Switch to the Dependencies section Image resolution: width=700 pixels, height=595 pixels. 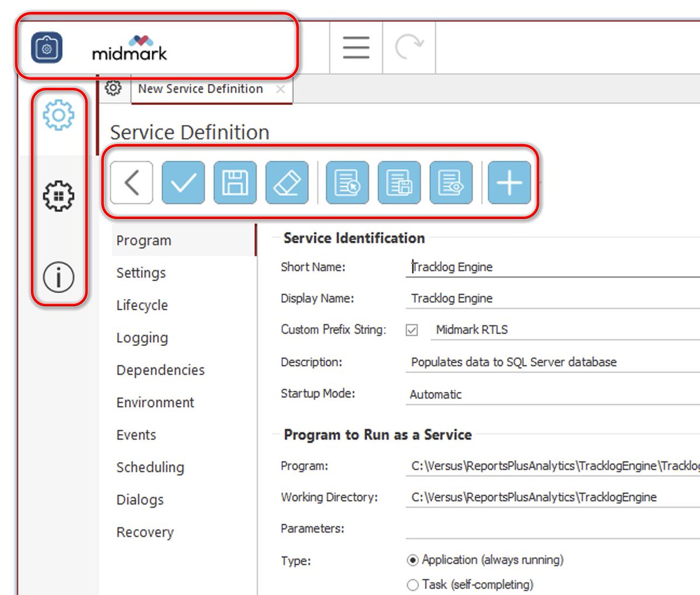coord(160,370)
